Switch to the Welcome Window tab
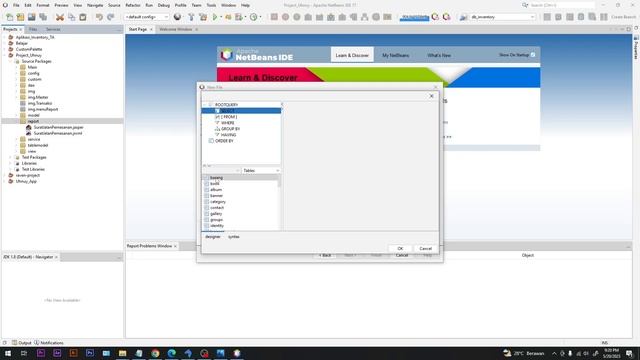 tap(176, 29)
